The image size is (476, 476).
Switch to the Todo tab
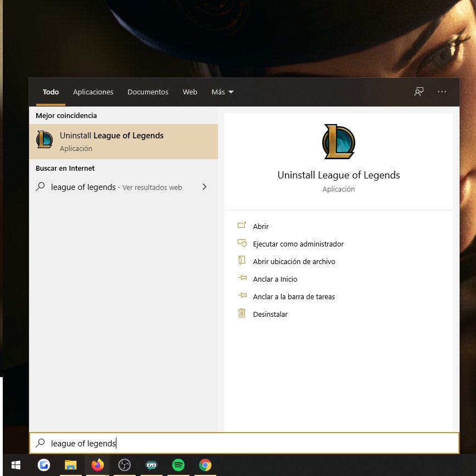click(x=51, y=92)
